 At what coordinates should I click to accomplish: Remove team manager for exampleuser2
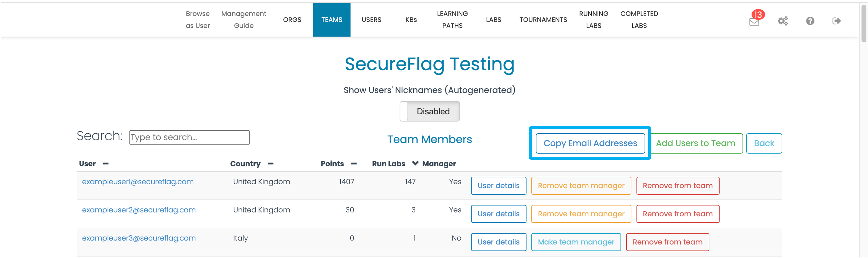(581, 214)
